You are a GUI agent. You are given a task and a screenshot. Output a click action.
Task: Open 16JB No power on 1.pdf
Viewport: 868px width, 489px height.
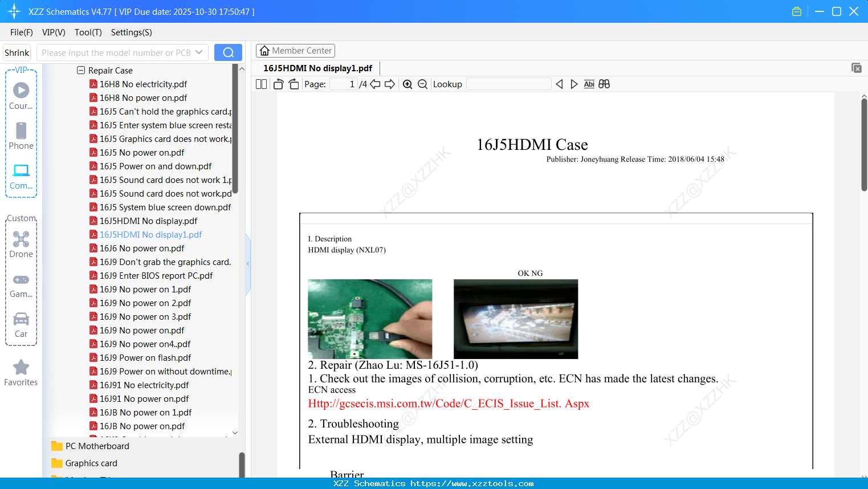145,413
